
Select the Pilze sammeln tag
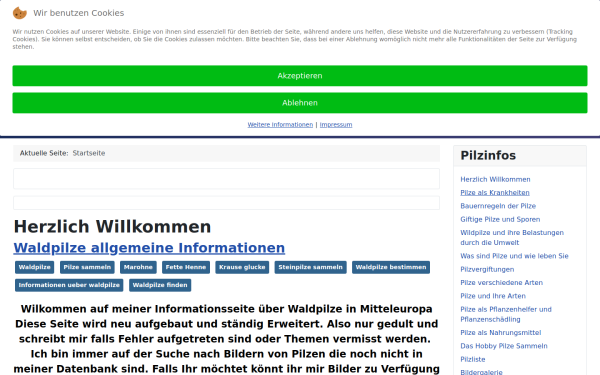coord(87,267)
